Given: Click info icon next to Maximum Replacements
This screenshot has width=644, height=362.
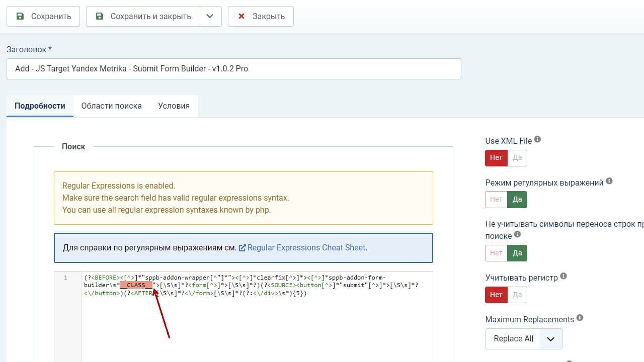Looking at the screenshot, I should pos(580,318).
